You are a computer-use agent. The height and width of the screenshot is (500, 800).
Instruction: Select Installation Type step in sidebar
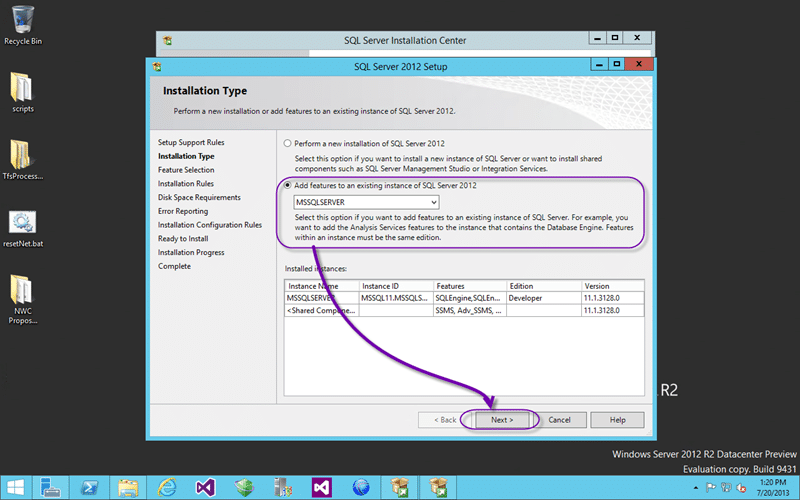click(x=186, y=156)
